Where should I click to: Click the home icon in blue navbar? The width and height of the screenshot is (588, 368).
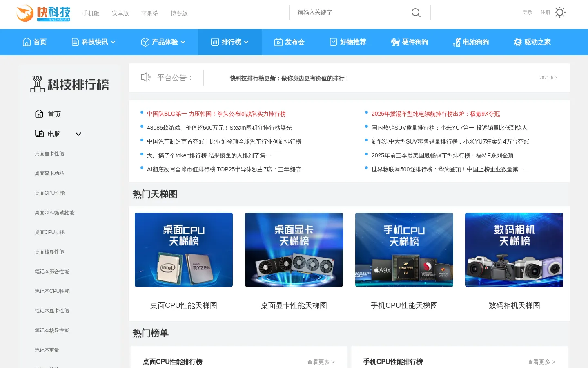[x=27, y=42]
